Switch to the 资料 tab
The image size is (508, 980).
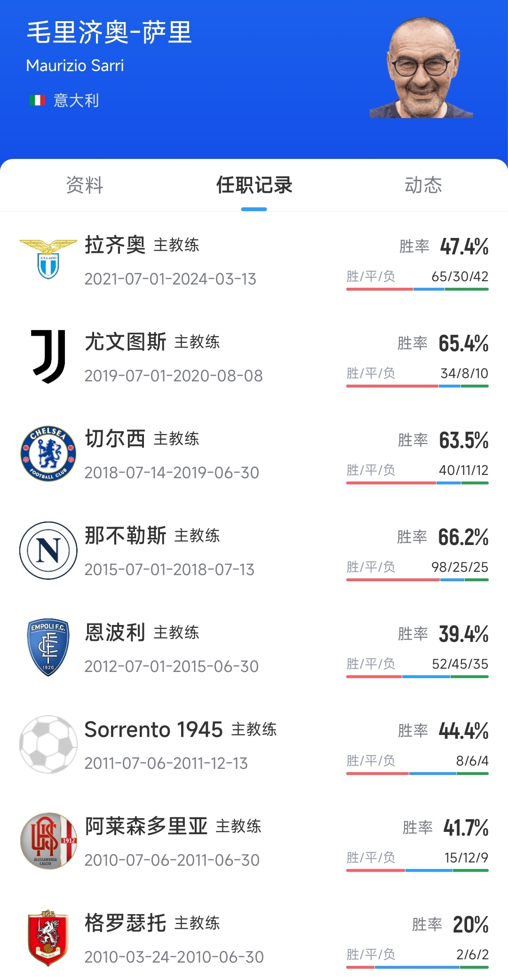pyautogui.click(x=85, y=185)
